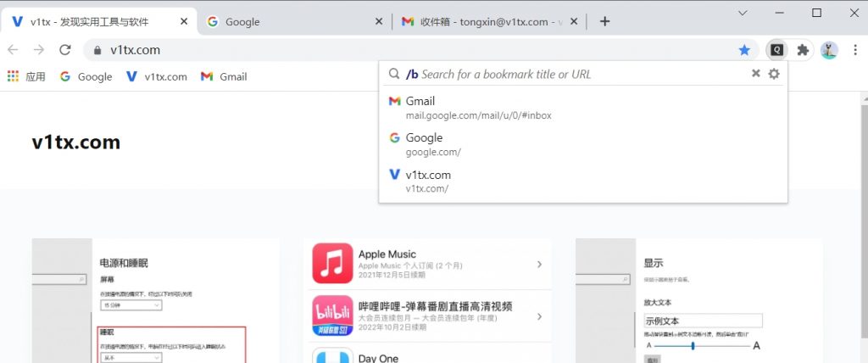The height and width of the screenshot is (363, 868).
Task: Close the Google tab
Action: tap(379, 21)
